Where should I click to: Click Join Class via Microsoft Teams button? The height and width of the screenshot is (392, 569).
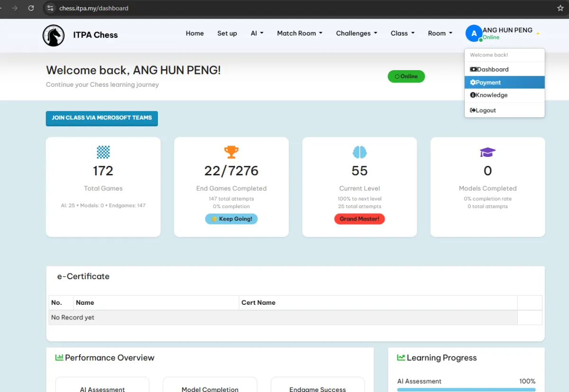(102, 118)
